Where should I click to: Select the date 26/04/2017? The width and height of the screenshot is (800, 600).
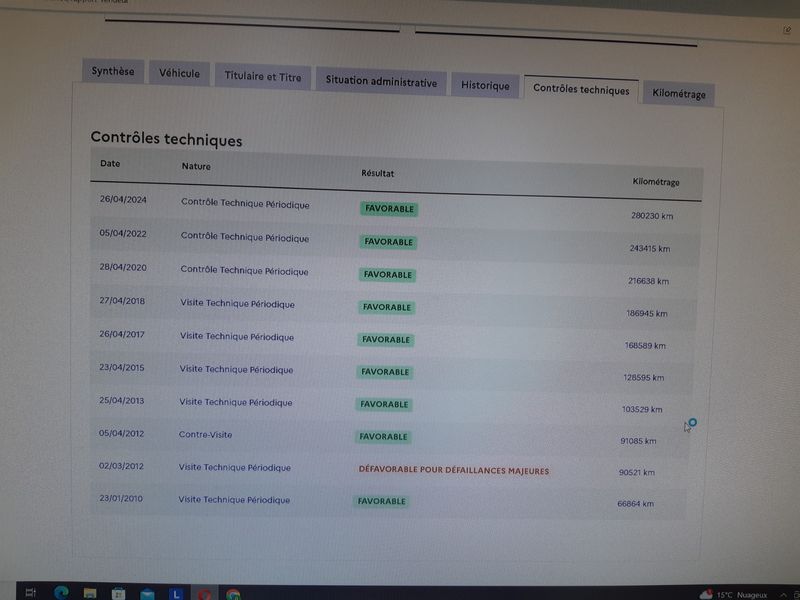click(x=121, y=335)
